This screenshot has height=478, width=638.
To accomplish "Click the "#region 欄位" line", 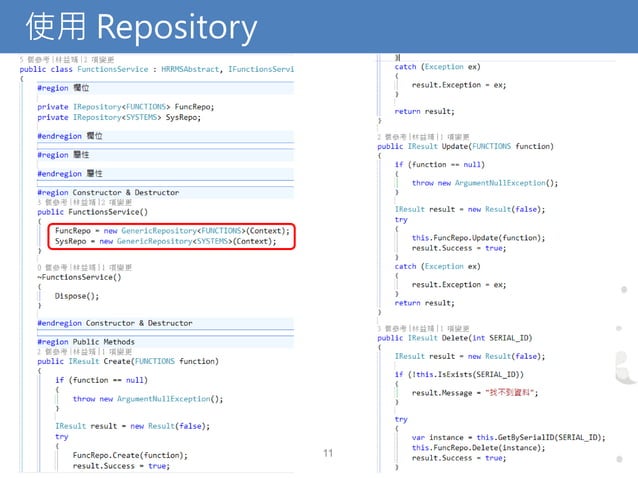I will point(63,88).
